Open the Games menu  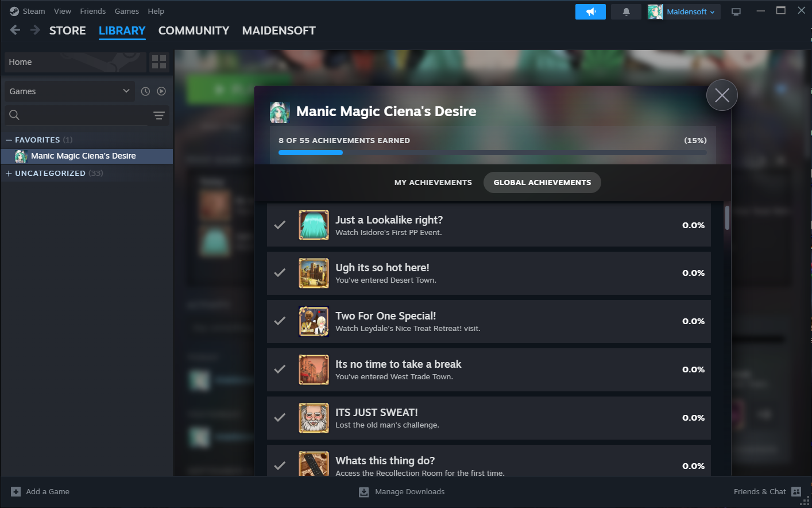pos(127,11)
